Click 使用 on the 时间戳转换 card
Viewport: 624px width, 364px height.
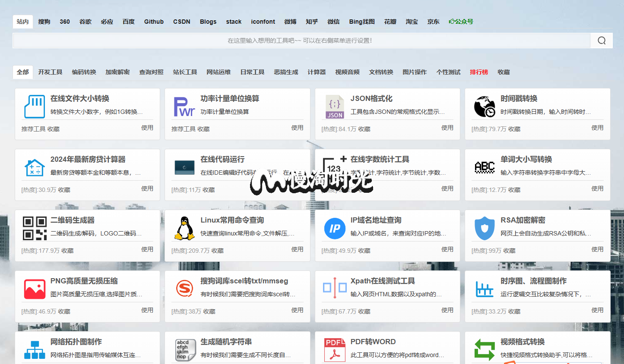(x=597, y=128)
